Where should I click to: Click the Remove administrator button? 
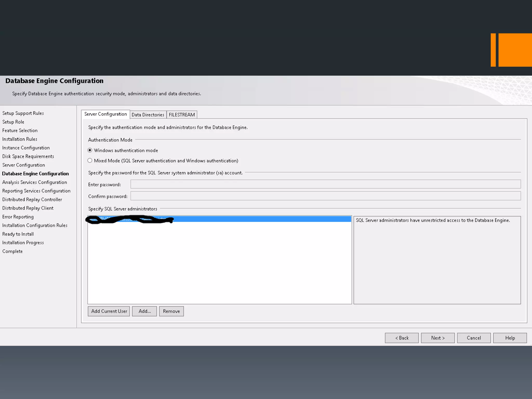coord(171,311)
